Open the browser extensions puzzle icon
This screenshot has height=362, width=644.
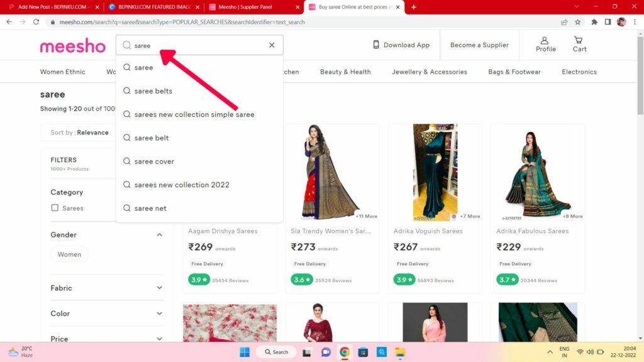[x=594, y=22]
